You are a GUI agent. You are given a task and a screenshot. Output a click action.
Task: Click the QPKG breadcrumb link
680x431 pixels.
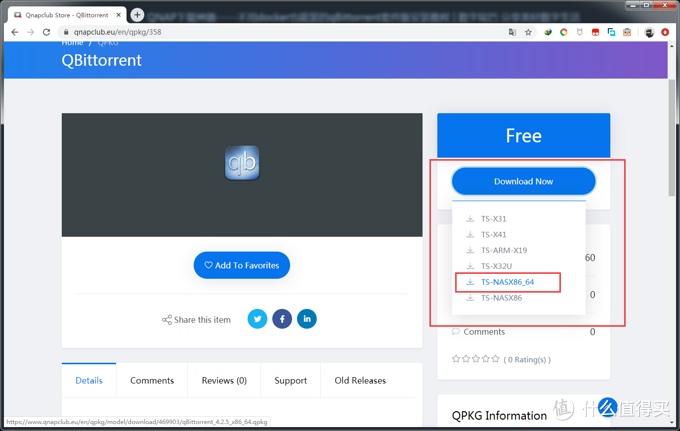(108, 42)
